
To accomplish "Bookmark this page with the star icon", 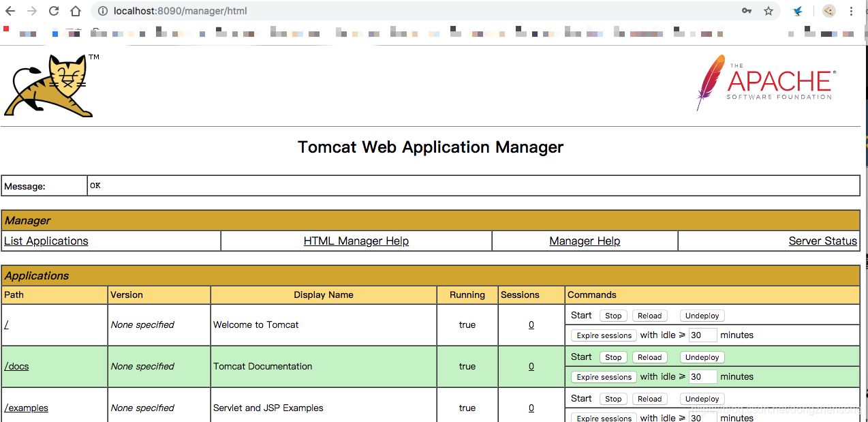I will (x=769, y=11).
